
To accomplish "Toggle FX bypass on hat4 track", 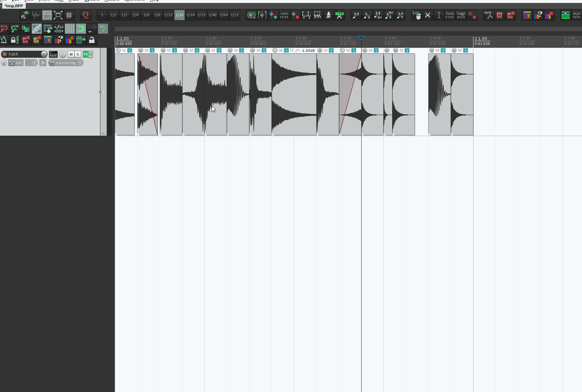I will click(91, 54).
